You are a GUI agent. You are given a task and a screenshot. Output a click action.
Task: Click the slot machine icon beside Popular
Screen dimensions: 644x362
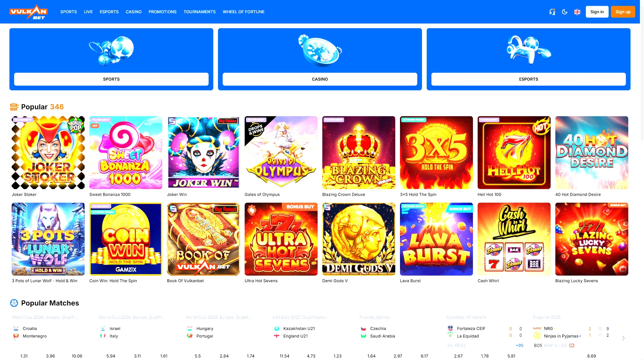point(14,107)
